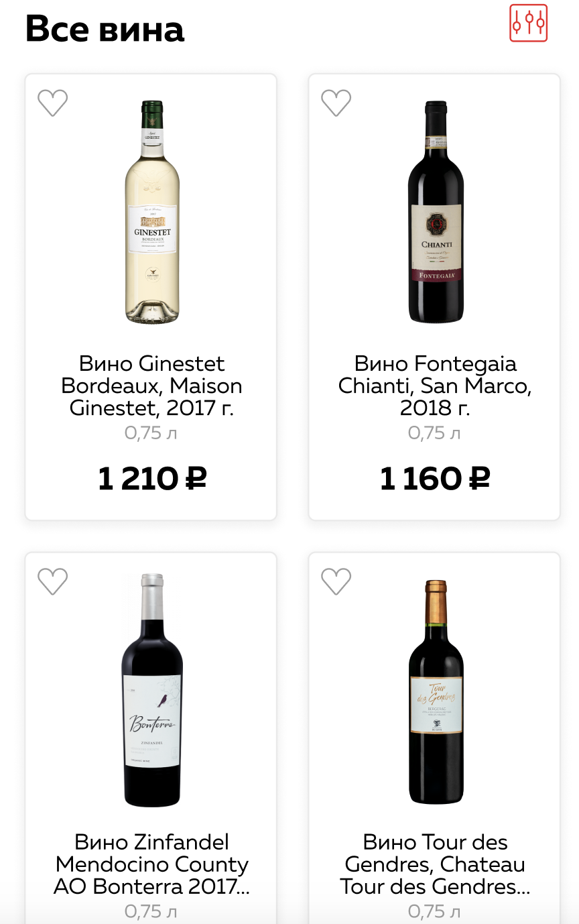579x924 pixels.
Task: Open the red filter settings icon
Action: (x=528, y=23)
